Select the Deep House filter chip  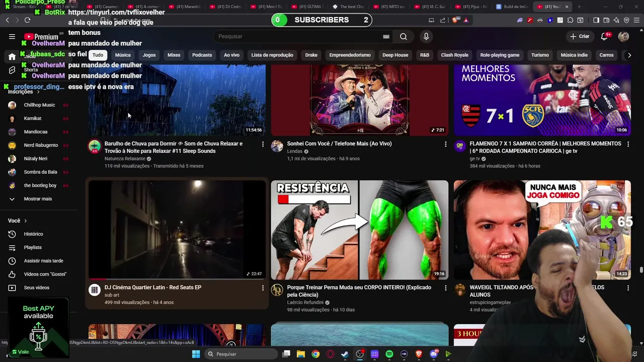[x=395, y=55]
